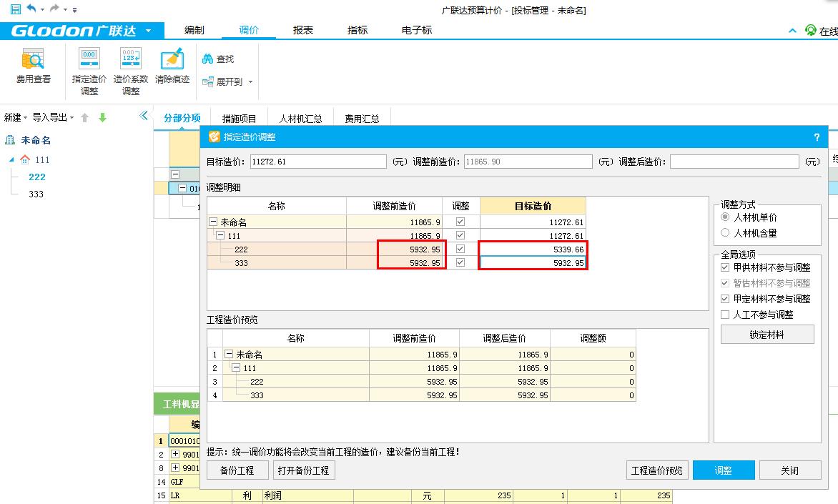Viewport: 838px width, 504px height.
Task: Click the blue 调整 button
Action: point(724,470)
